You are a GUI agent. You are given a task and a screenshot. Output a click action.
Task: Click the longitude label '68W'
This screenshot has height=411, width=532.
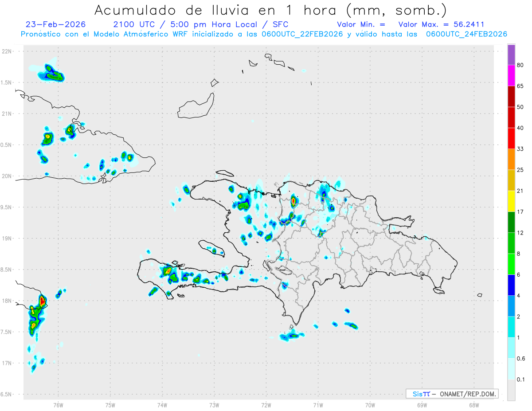[x=474, y=405]
